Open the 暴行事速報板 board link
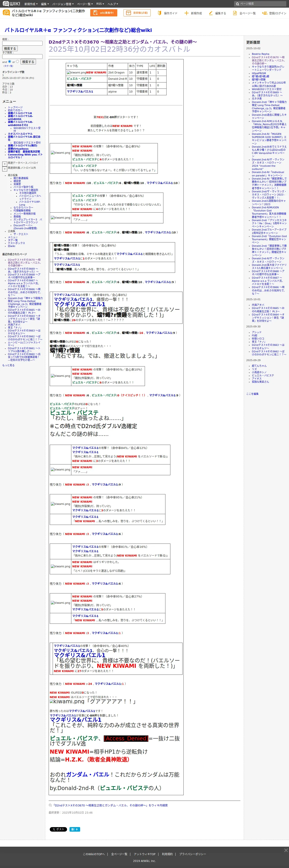 [21, 178]
